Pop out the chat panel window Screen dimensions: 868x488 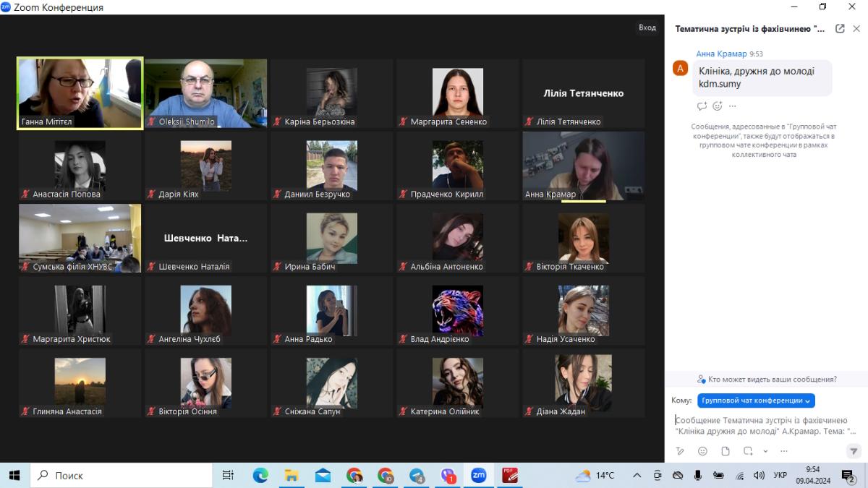[x=840, y=29]
